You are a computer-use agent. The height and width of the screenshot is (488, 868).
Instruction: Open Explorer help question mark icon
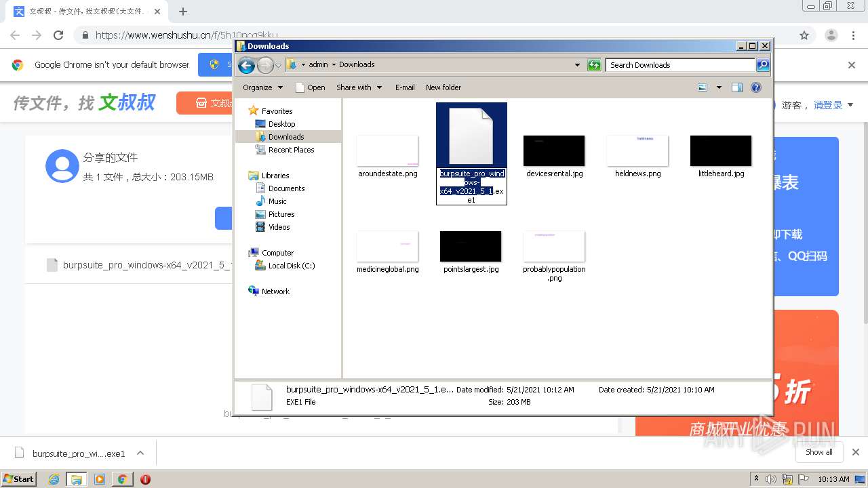pos(756,87)
